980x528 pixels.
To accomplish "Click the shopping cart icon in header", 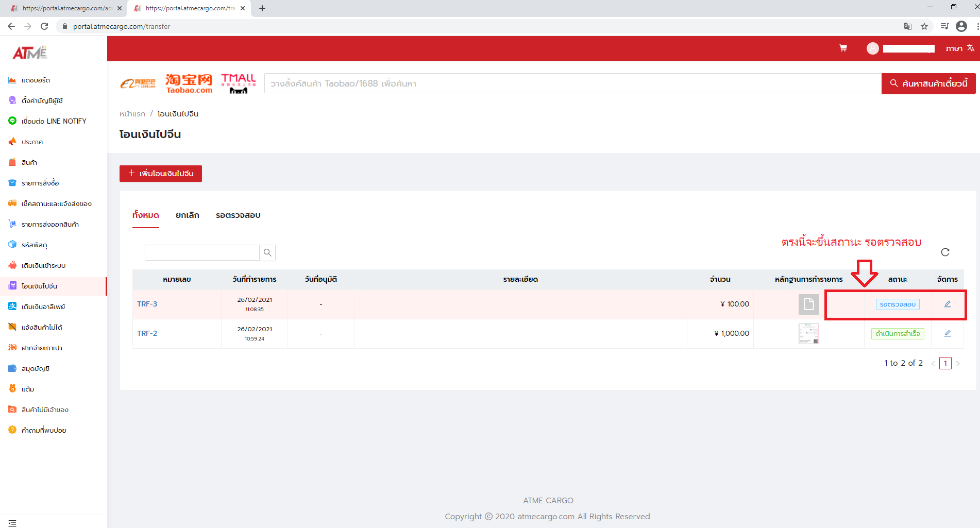I will (843, 48).
